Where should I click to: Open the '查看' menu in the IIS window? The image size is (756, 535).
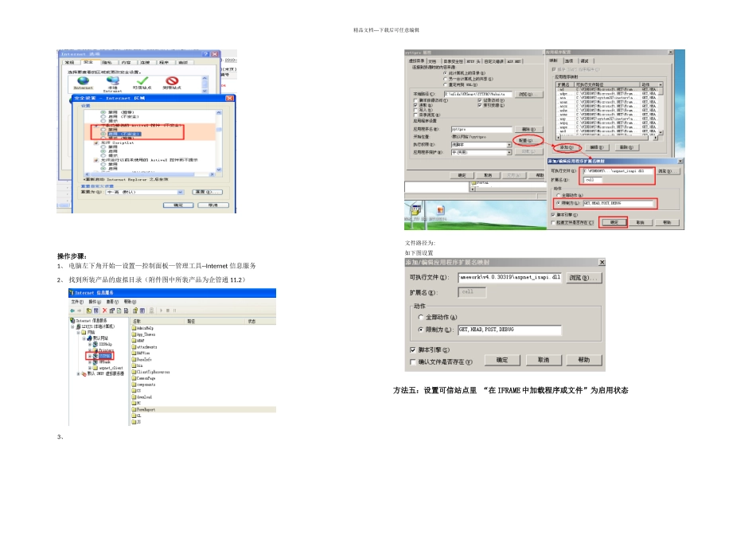(x=112, y=302)
